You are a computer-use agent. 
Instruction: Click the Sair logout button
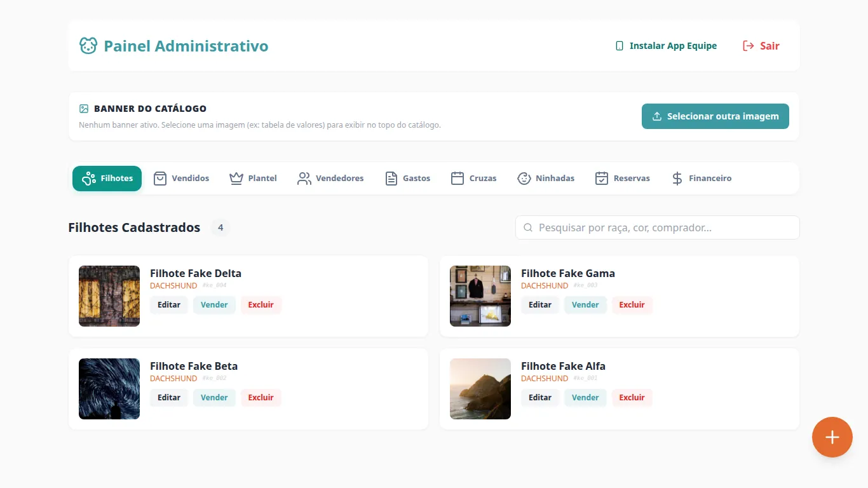tap(761, 46)
